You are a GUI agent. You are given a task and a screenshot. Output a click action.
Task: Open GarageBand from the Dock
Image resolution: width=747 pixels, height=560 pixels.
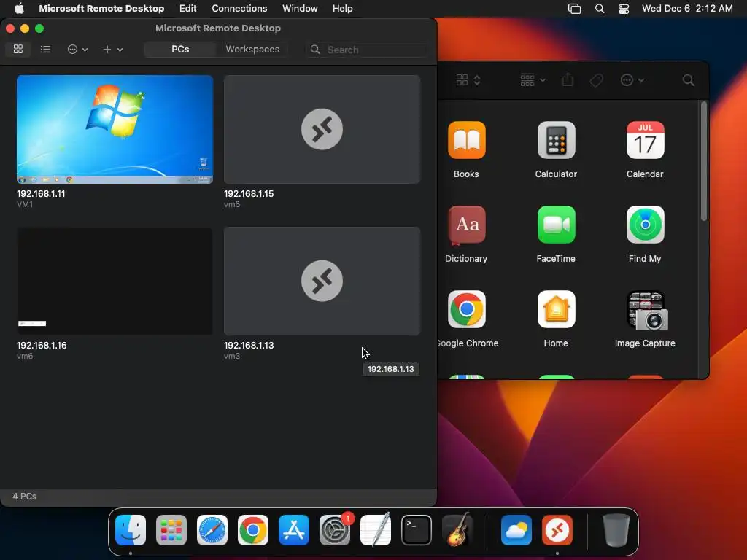[x=457, y=530]
